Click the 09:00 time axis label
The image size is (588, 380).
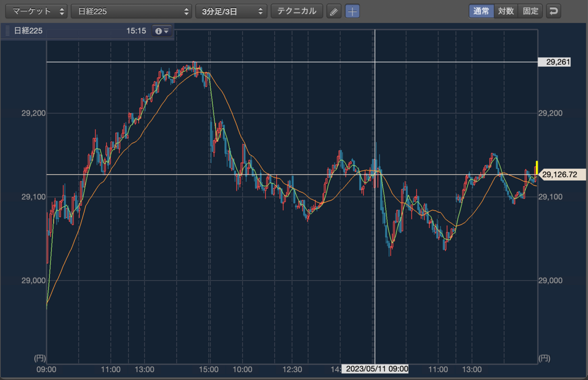pyautogui.click(x=47, y=369)
